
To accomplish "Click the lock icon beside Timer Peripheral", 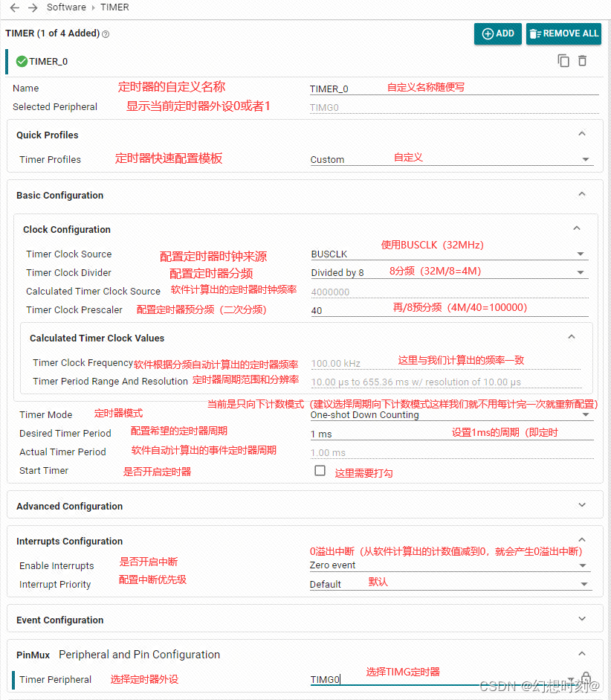I will pyautogui.click(x=586, y=678).
